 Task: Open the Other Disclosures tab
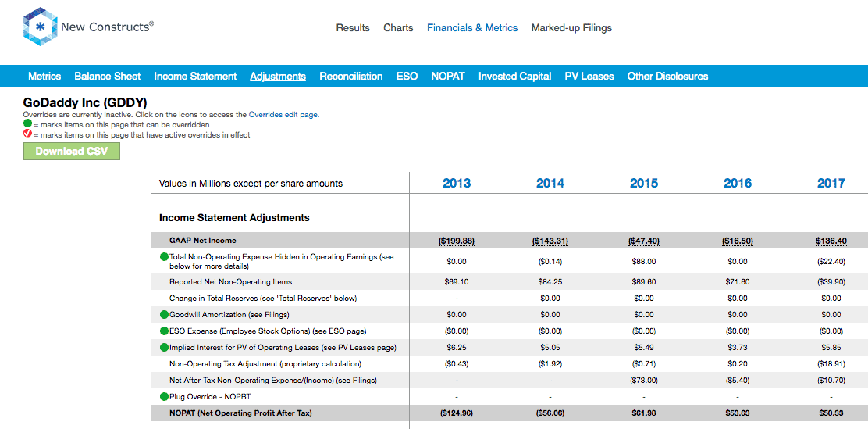click(667, 77)
